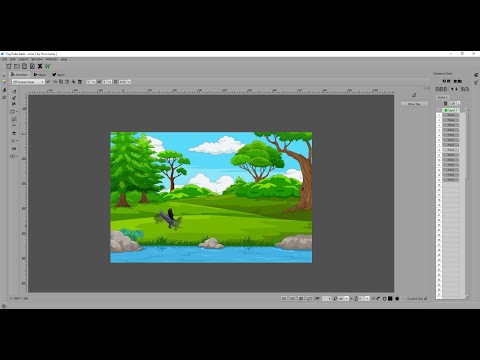Image resolution: width=480 pixels, height=360 pixels.
Task: Select frame 2 cell in Layer 1
Action: (x=451, y=120)
